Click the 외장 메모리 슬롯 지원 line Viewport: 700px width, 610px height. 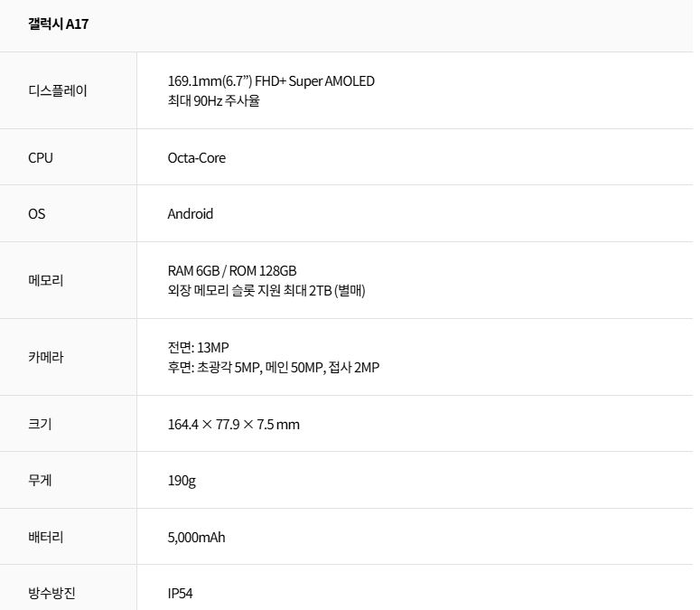pos(266,290)
